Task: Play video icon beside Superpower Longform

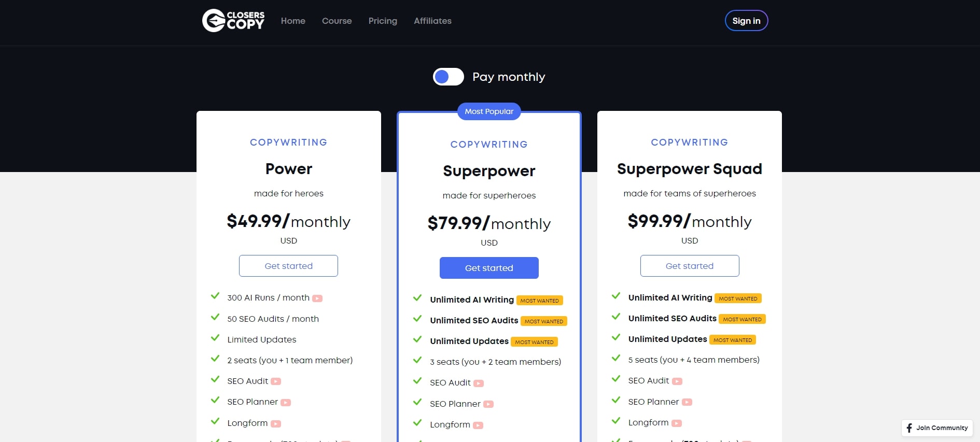Action: (x=478, y=425)
